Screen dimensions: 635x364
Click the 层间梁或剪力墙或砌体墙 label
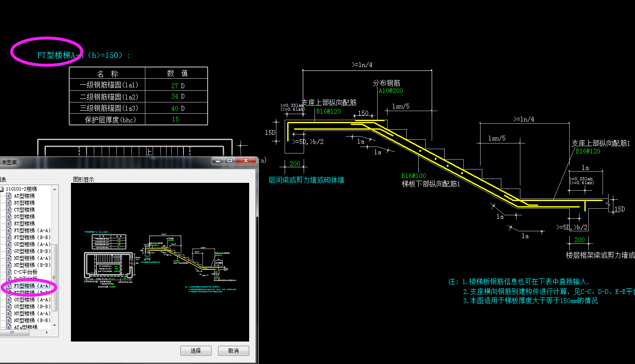coord(306,180)
